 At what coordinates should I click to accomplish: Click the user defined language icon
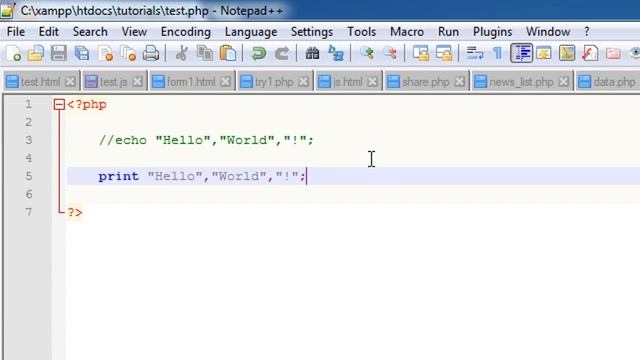(544, 53)
